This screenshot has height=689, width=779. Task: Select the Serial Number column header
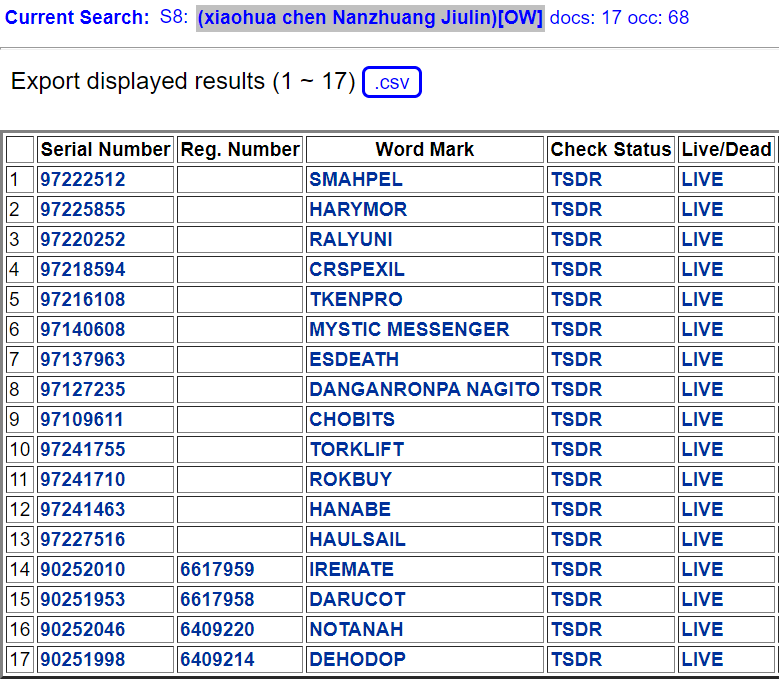pos(105,150)
